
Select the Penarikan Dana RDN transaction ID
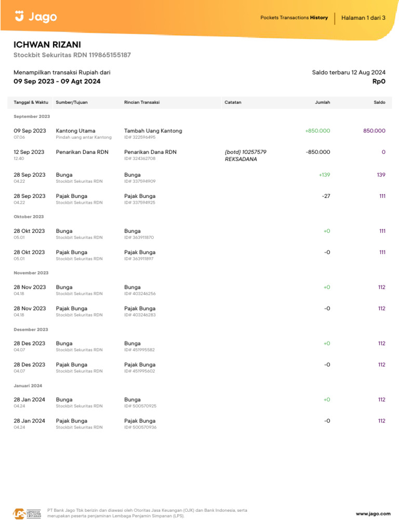140,158
